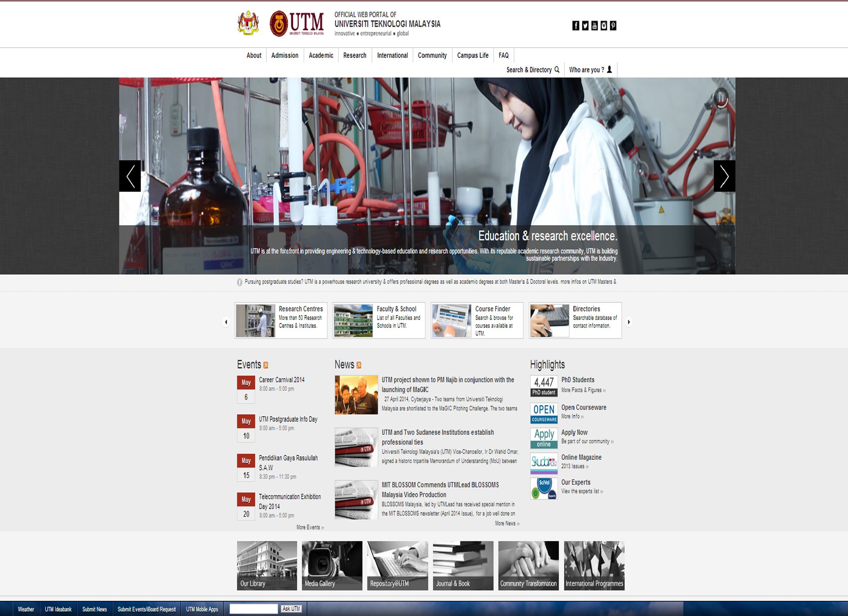Open the Admission menu
Viewport: 848px width, 616px height.
click(x=285, y=55)
